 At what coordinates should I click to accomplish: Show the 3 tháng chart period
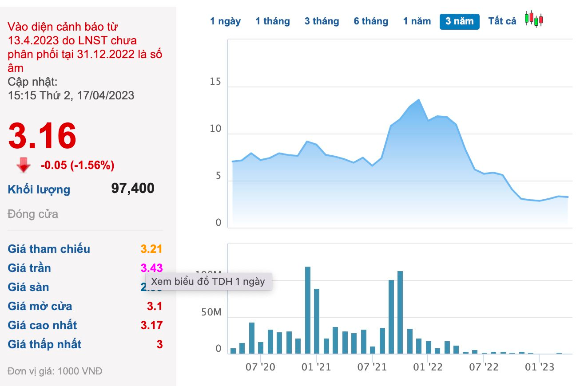point(322,21)
